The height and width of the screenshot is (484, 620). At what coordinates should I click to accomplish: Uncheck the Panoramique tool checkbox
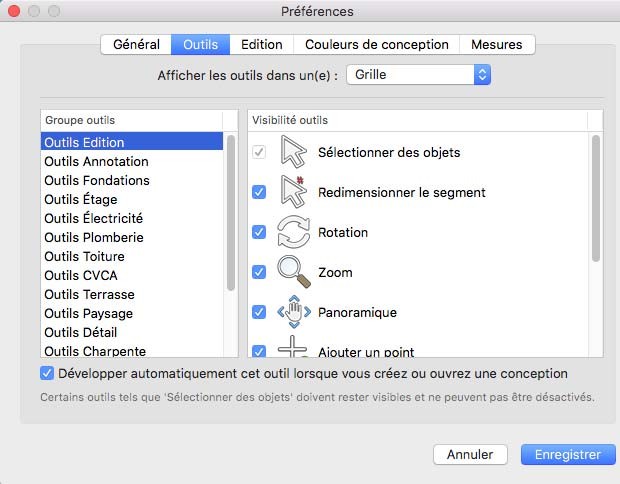[259, 312]
